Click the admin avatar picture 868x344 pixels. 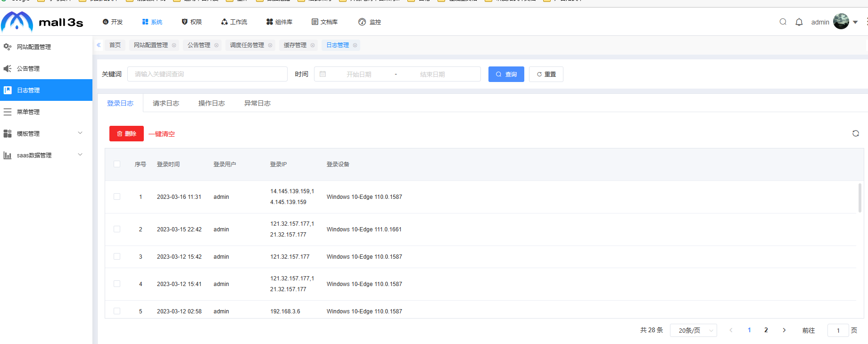[x=841, y=21]
